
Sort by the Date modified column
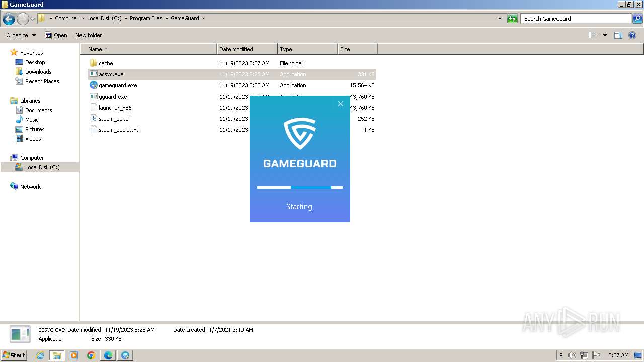pyautogui.click(x=247, y=49)
